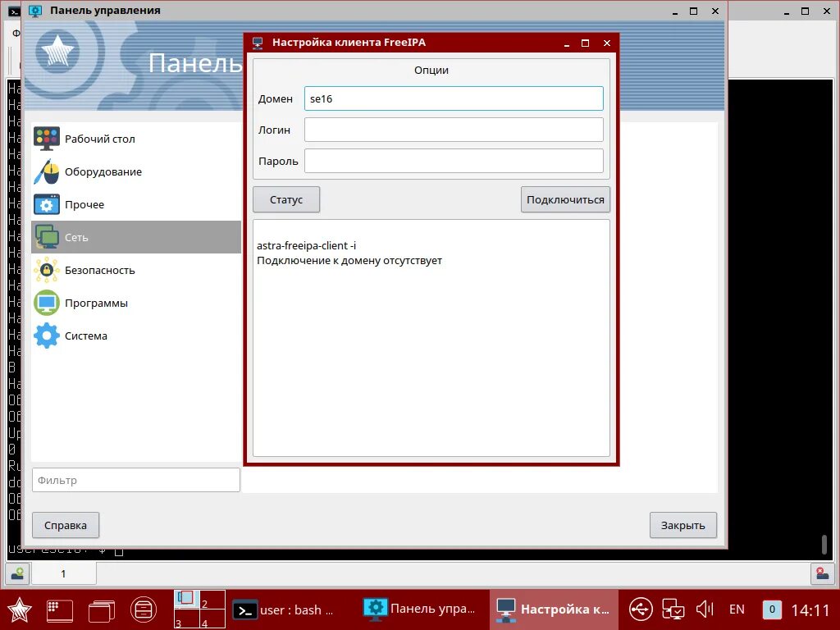Viewport: 840px width, 630px height.
Task: Open the Прочее category icon
Action: point(47,204)
